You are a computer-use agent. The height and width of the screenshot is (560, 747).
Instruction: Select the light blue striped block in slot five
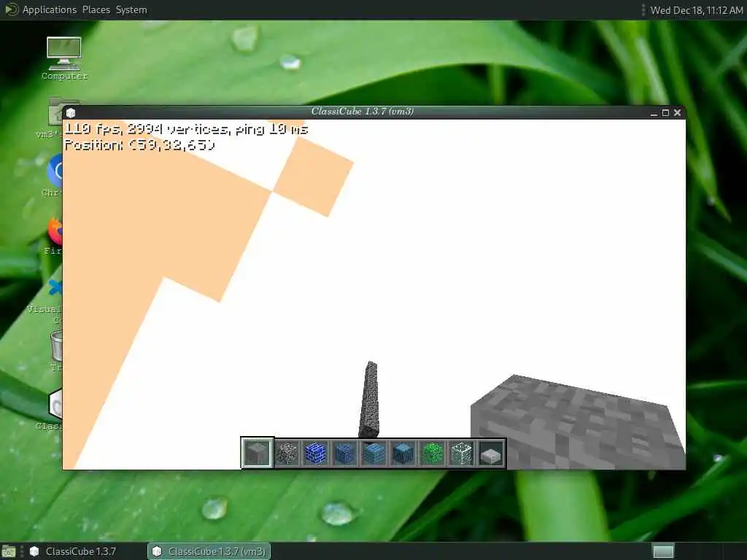coord(374,453)
